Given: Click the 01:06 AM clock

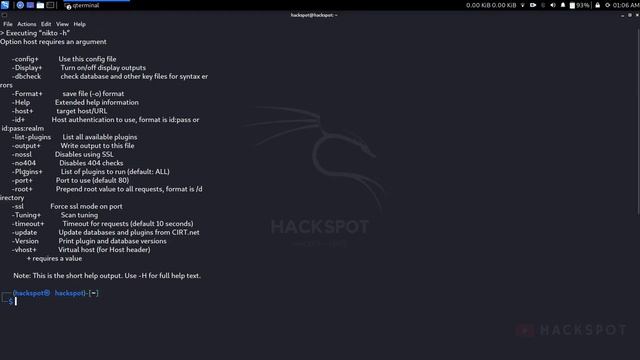Looking at the screenshot, I should [626, 5].
